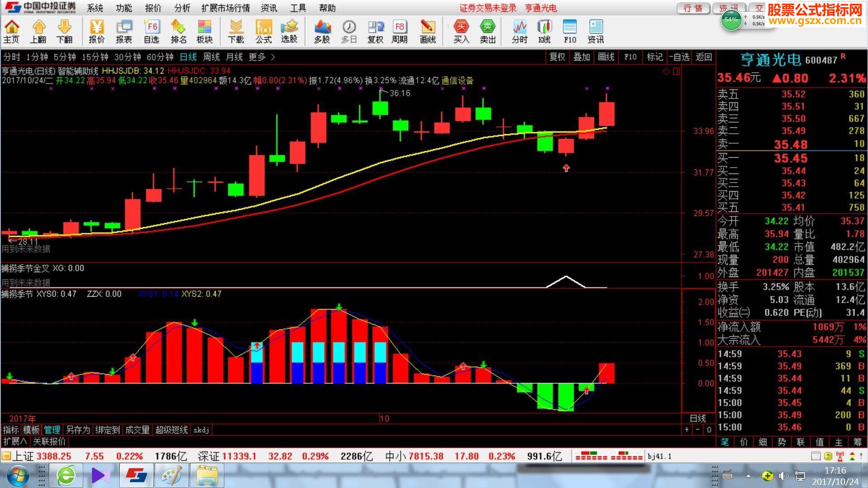Open the 报价 quotes icon
The width and height of the screenshot is (868, 488).
pos(96,32)
